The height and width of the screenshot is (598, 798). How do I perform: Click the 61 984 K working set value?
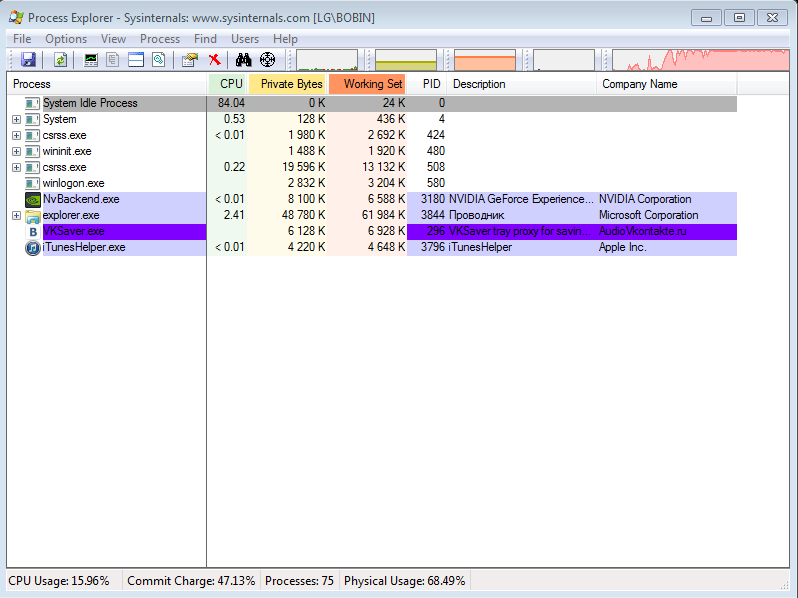[383, 215]
